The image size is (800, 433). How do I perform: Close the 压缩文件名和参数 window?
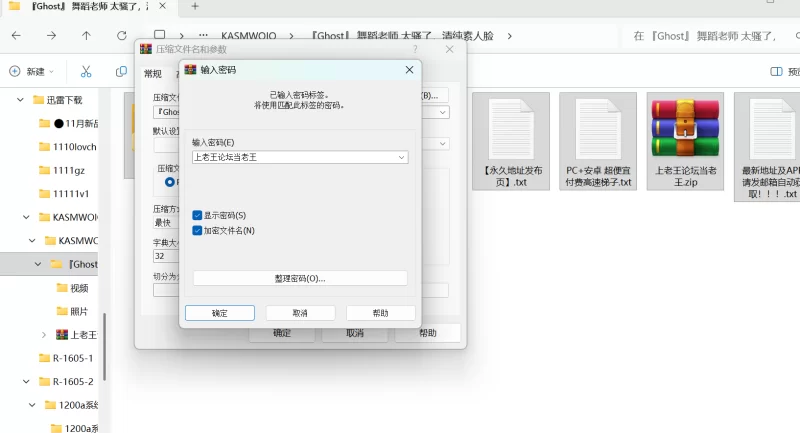pyautogui.click(x=449, y=49)
